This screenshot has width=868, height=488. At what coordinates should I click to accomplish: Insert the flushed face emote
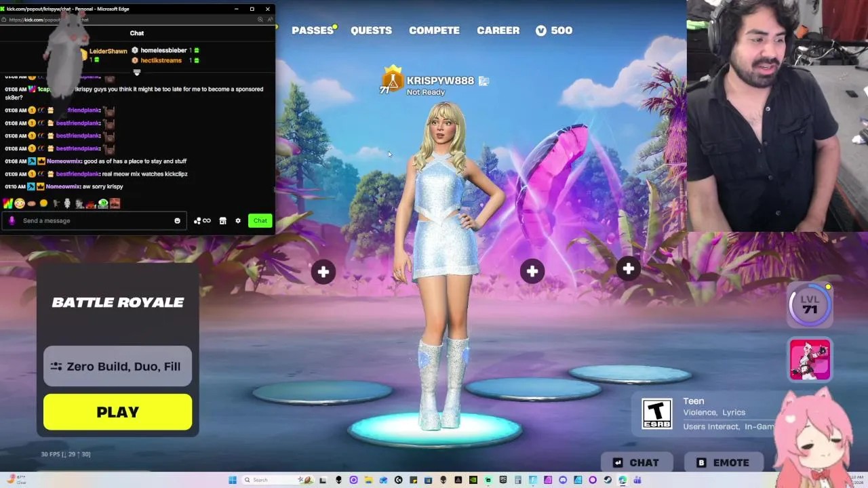click(19, 203)
